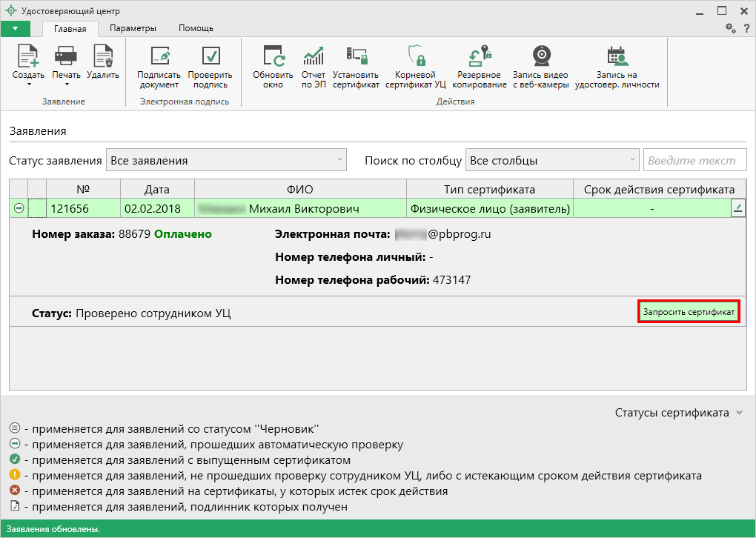Screen dimensions: 756x538
Task: Click the Запросить сертификат button
Action: (689, 312)
